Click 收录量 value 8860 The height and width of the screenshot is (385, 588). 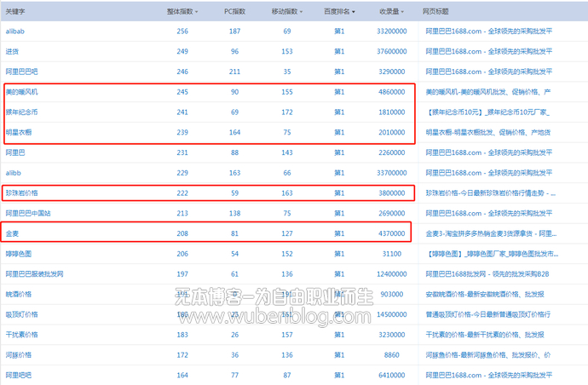[392, 355]
